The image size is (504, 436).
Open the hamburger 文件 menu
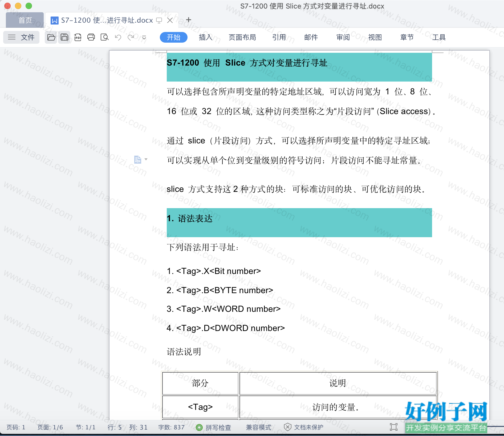pyautogui.click(x=21, y=37)
